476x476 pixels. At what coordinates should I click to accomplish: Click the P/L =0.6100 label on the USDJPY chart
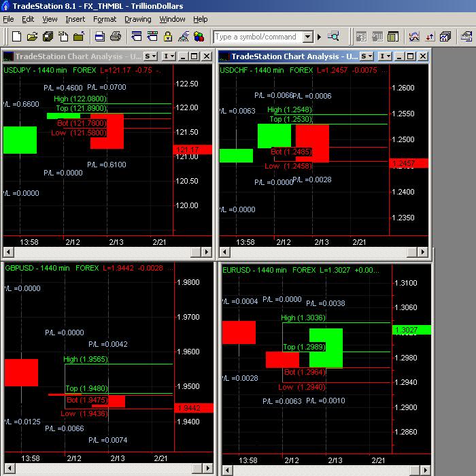click(107, 165)
